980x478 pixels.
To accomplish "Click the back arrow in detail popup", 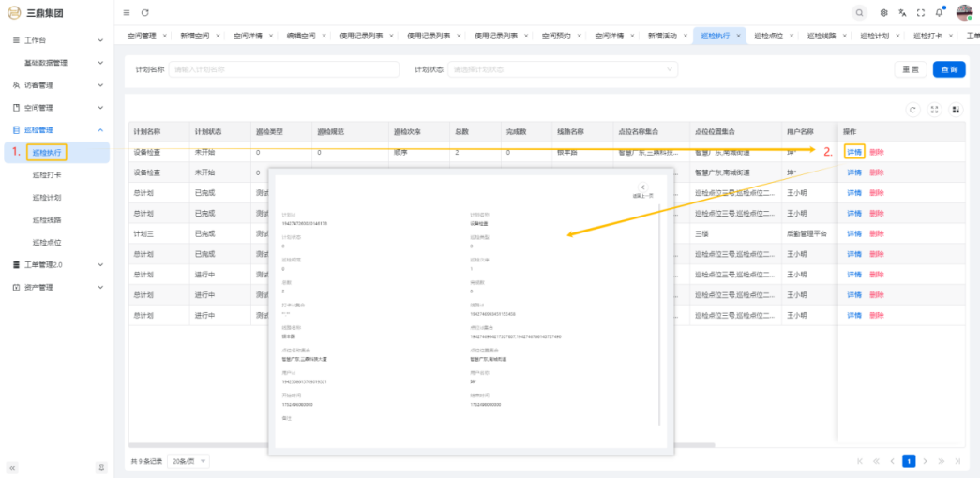I will (643, 187).
